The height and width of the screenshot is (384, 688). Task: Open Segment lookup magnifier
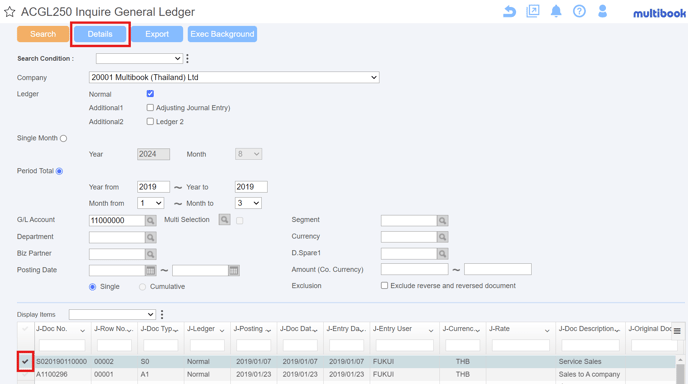[442, 220]
